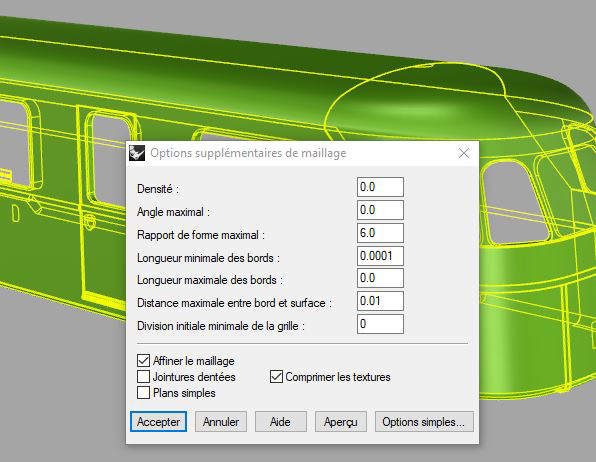Switch to Options simples...

(x=424, y=422)
